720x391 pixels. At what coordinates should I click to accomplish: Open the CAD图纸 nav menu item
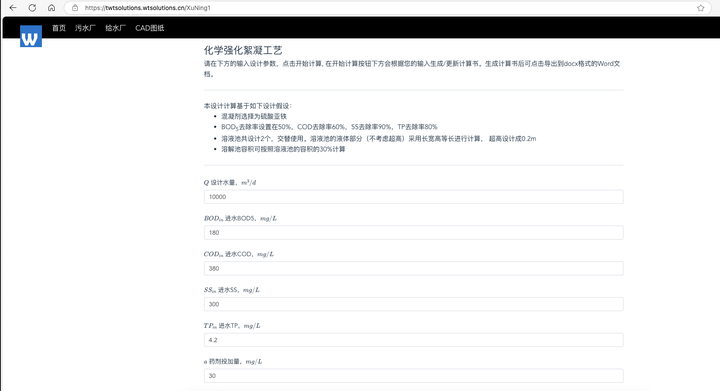click(149, 28)
